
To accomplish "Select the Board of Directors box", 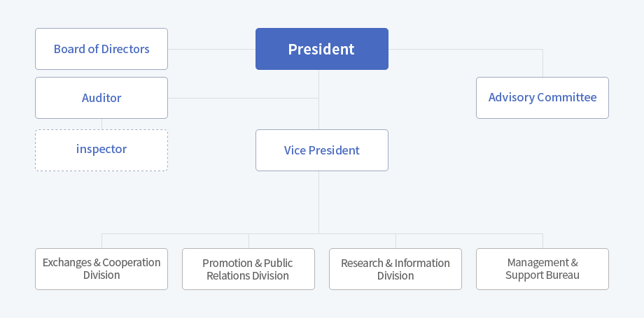I will pyautogui.click(x=101, y=49).
